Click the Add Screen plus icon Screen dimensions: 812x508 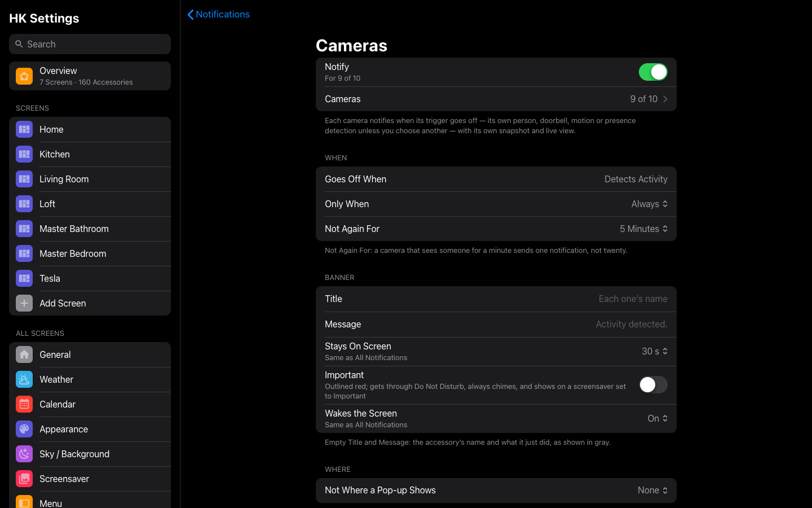24,303
